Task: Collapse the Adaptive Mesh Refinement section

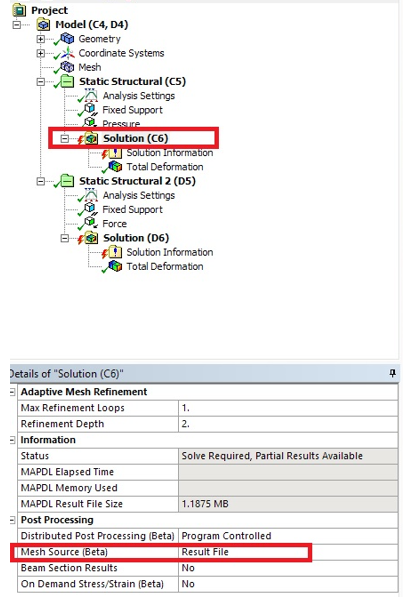Action: point(13,392)
